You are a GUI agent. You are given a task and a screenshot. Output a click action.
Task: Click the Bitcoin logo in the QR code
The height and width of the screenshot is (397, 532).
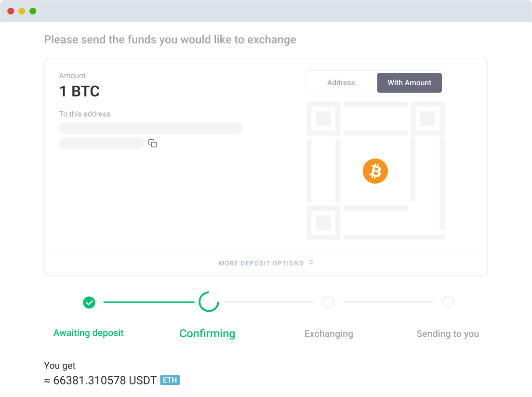pyautogui.click(x=375, y=171)
